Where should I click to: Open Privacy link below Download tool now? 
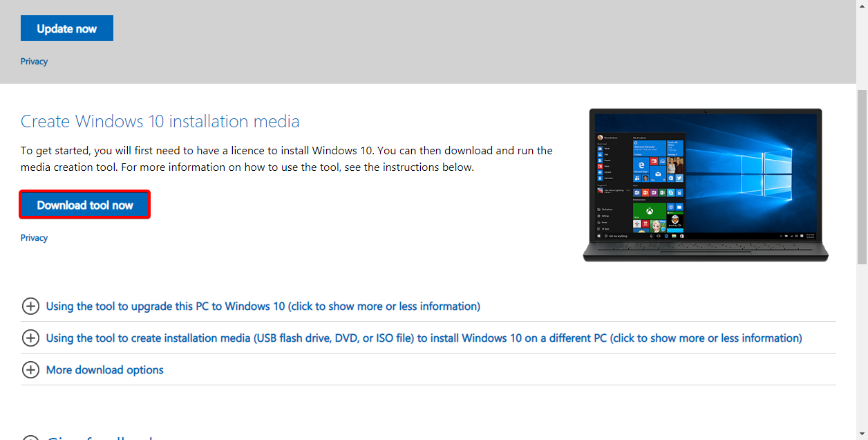click(34, 238)
